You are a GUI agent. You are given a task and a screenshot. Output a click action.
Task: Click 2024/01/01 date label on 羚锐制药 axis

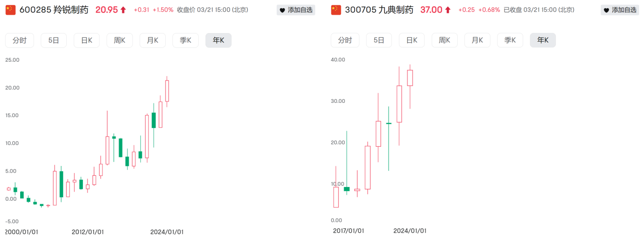(x=167, y=232)
